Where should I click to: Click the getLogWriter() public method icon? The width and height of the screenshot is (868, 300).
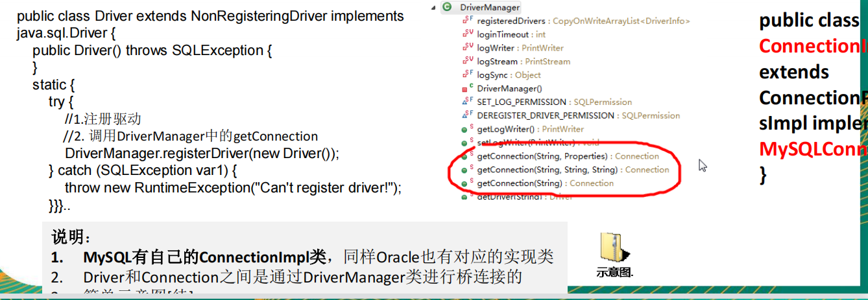[466, 129]
